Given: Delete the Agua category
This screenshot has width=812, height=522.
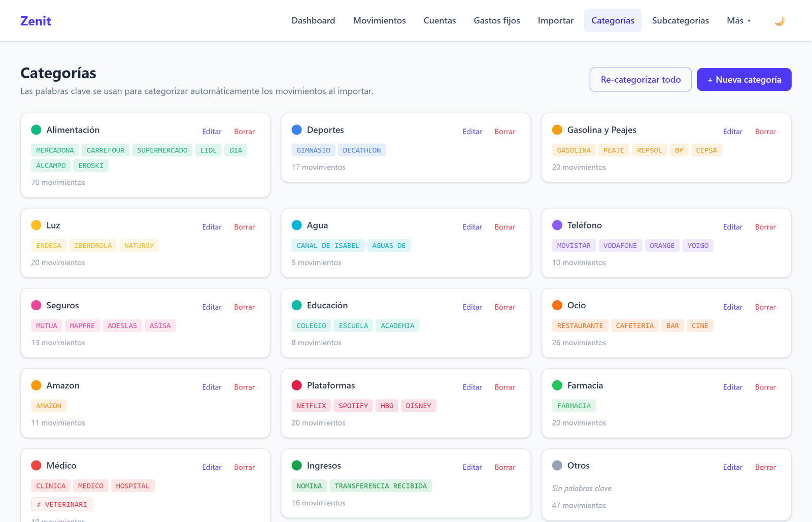Looking at the screenshot, I should [505, 227].
